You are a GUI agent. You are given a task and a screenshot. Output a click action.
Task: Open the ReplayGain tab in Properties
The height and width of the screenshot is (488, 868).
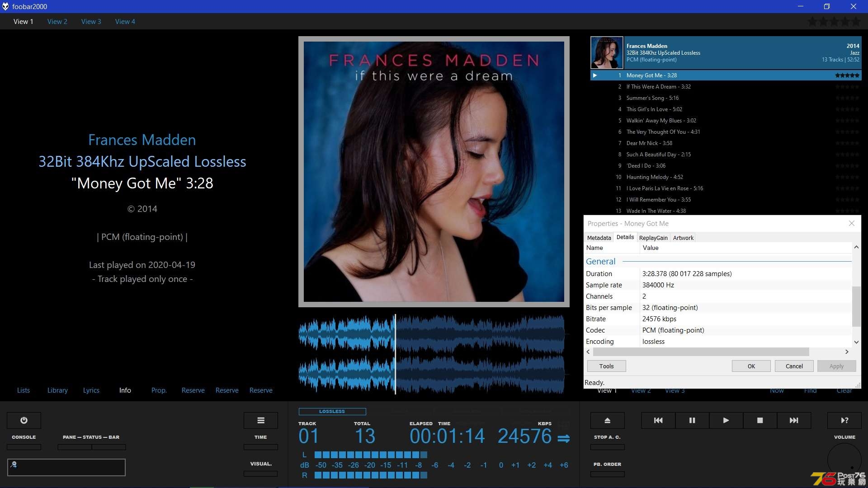[x=653, y=238]
